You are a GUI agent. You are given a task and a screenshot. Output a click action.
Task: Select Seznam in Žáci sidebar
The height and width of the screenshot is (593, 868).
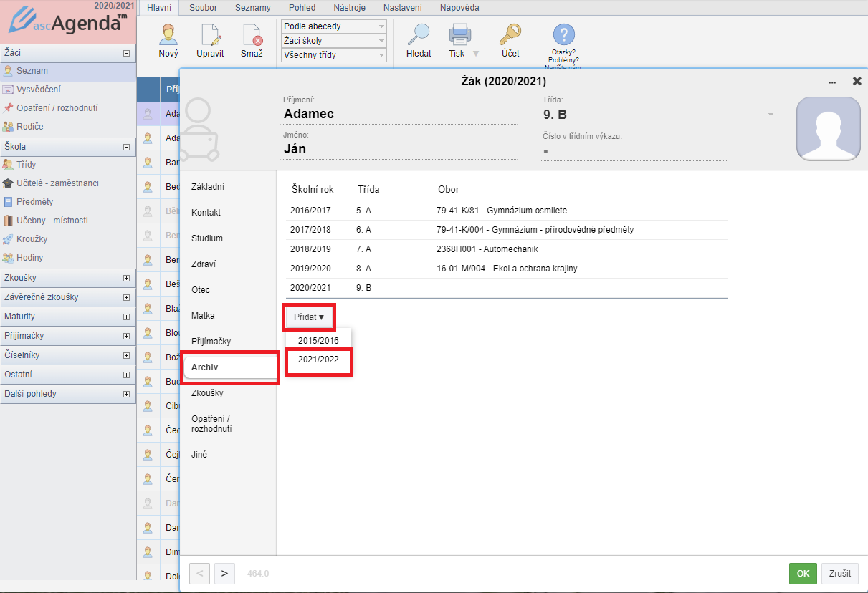coord(68,71)
